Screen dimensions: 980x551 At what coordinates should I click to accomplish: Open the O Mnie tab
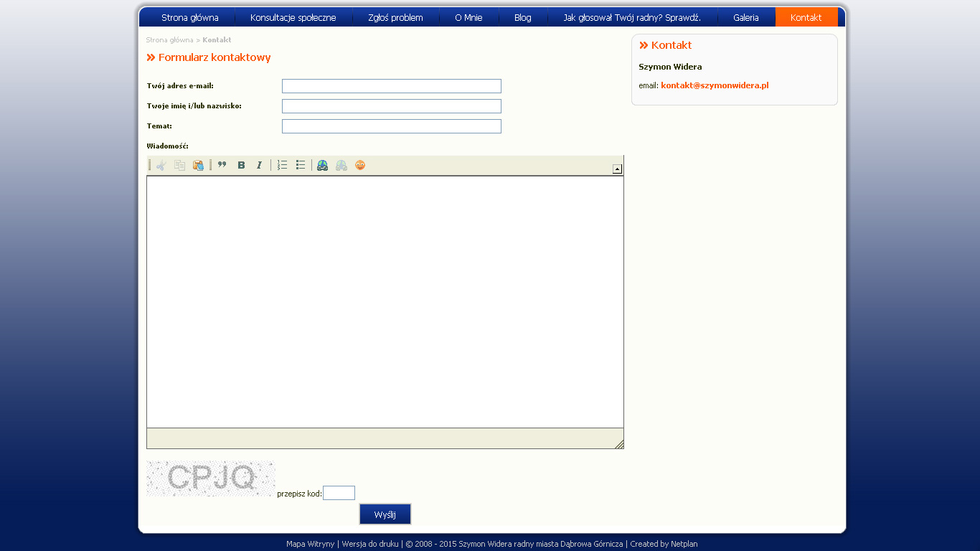tap(468, 17)
